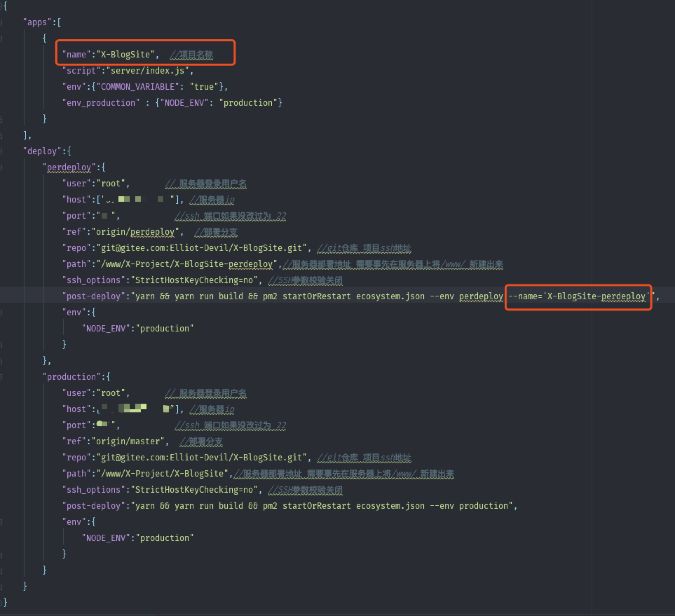Click 服务器ip comment in production block
675x616 pixels.
[212, 410]
